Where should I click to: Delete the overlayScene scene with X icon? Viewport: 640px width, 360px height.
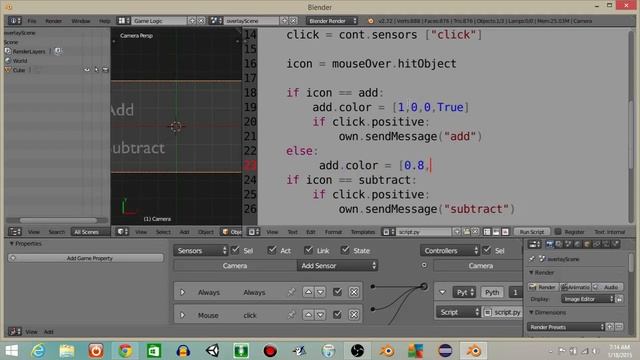pos(293,20)
